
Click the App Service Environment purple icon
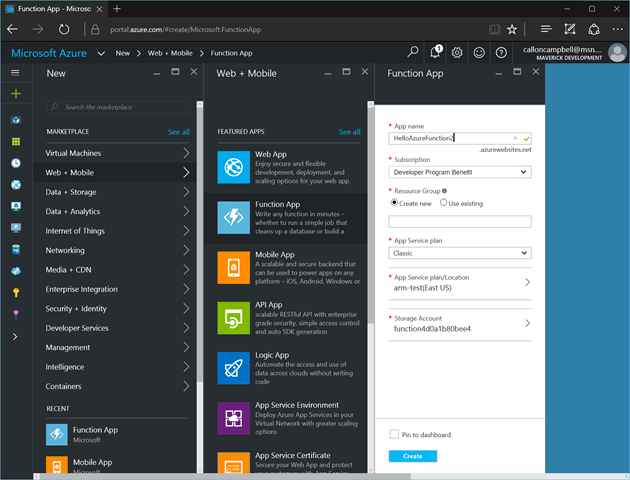(x=233, y=418)
